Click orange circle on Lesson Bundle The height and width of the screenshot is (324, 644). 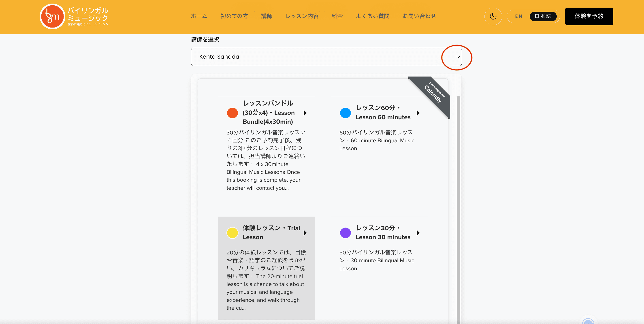tap(232, 113)
